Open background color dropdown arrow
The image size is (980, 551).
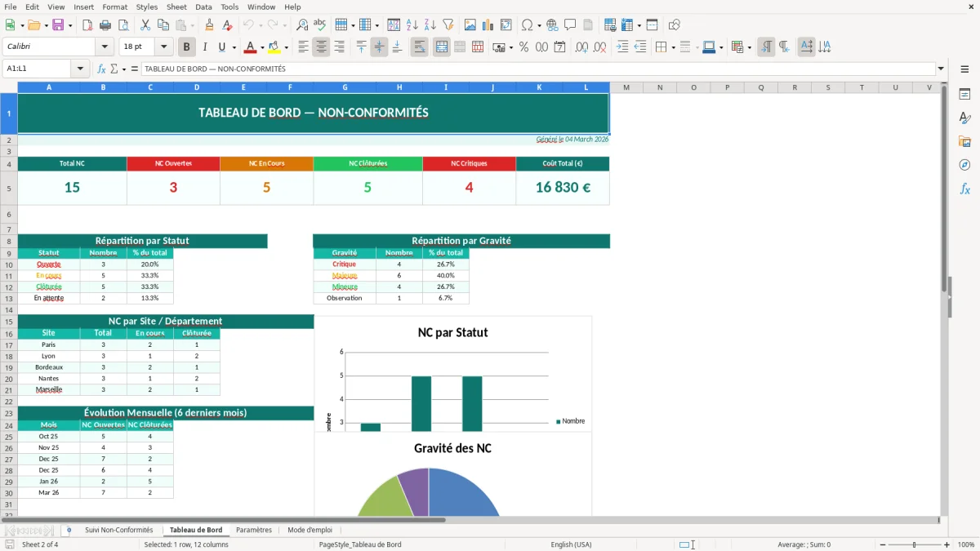tap(286, 47)
